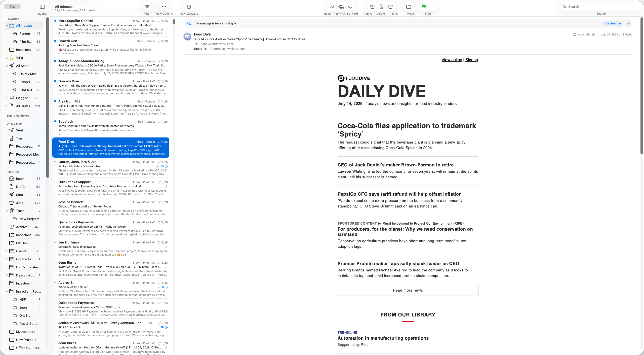This screenshot has width=644, height=355.
Task: Click the Read more news button
Action: [x=408, y=290]
